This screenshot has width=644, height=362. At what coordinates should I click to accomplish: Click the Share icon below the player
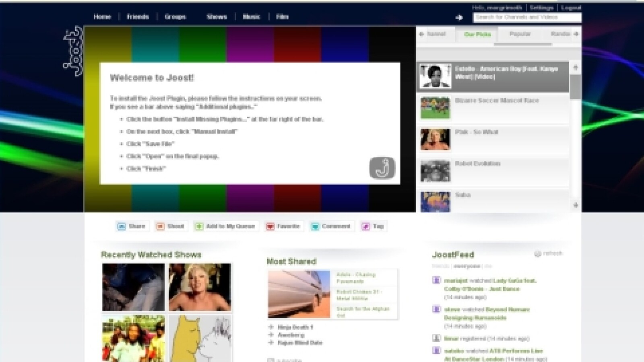pos(121,226)
